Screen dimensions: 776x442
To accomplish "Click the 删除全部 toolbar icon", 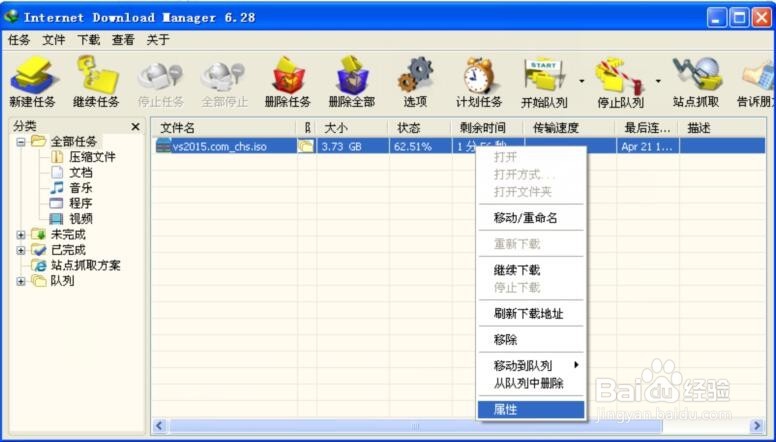I will click(x=351, y=75).
